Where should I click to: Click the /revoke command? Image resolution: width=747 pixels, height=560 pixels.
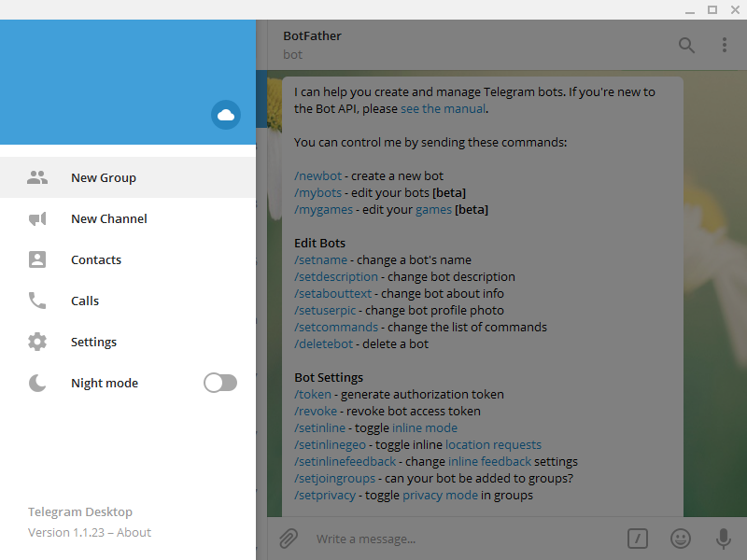(x=316, y=411)
